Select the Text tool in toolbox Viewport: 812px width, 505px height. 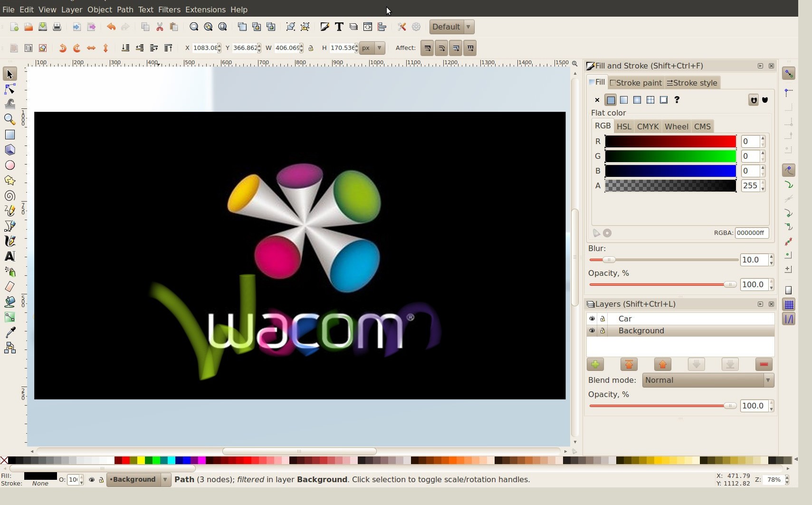click(10, 256)
